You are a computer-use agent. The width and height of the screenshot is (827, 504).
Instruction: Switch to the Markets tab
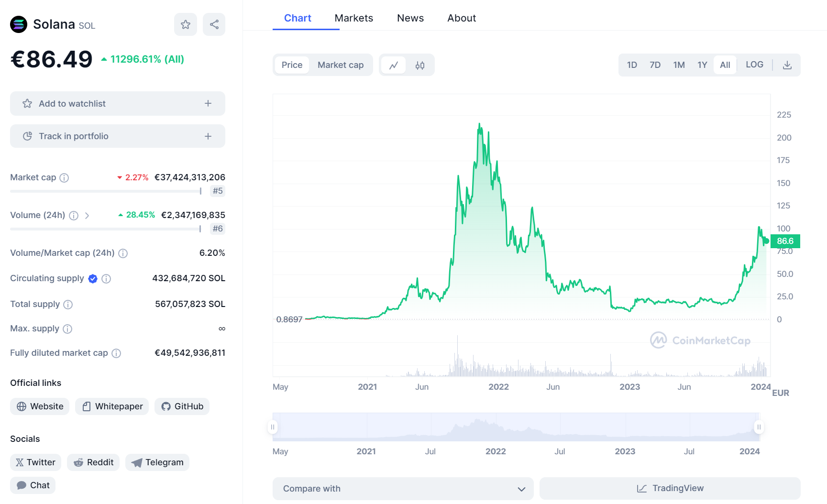tap(353, 18)
